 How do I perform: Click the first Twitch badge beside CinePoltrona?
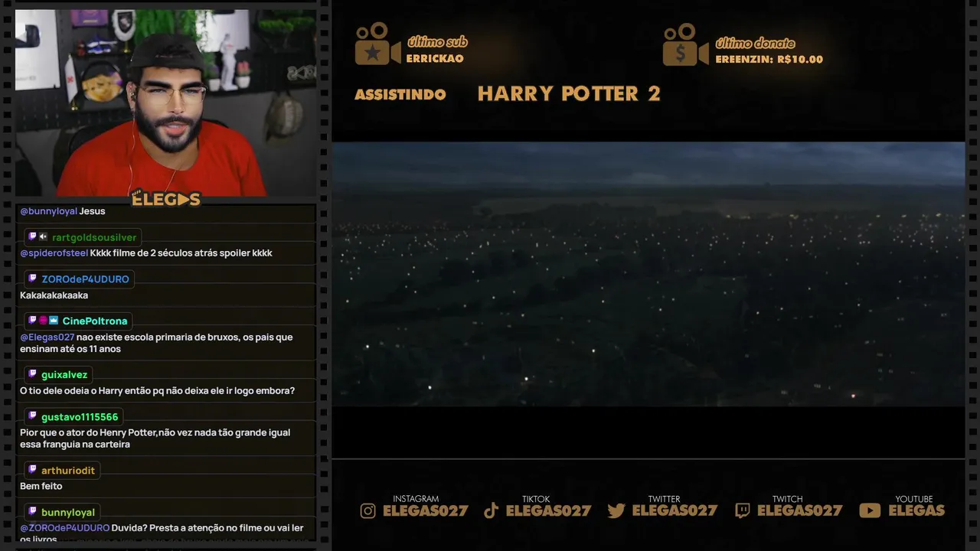coord(32,321)
